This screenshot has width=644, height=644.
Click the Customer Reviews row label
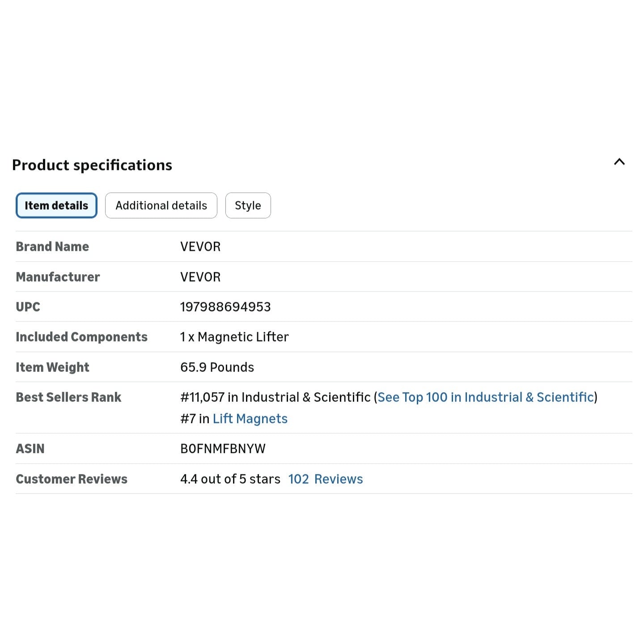[x=72, y=479]
